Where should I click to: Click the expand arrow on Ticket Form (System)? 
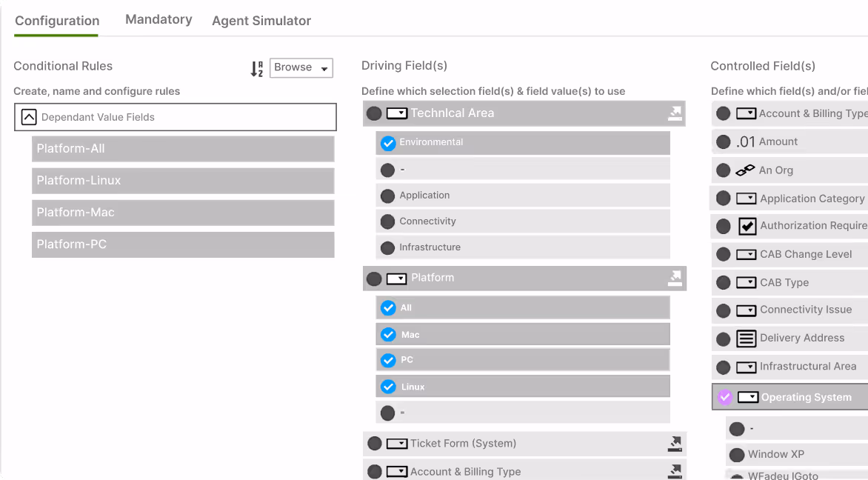[x=675, y=444]
